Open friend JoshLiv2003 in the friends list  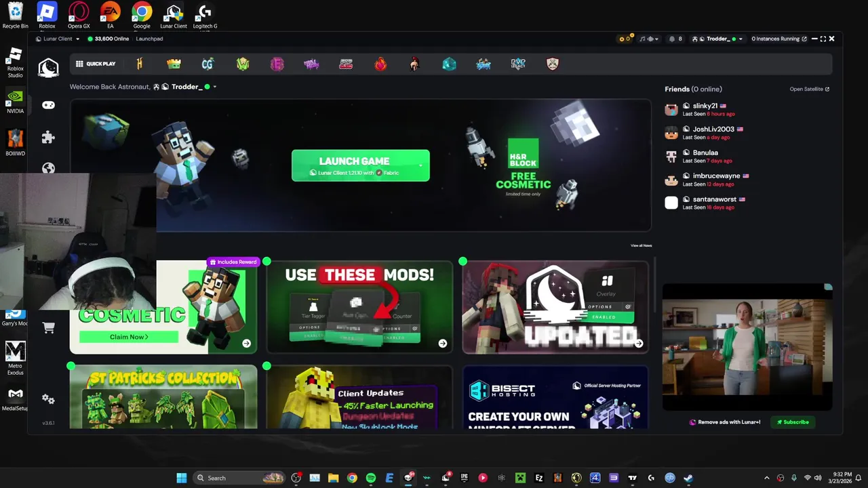705,133
